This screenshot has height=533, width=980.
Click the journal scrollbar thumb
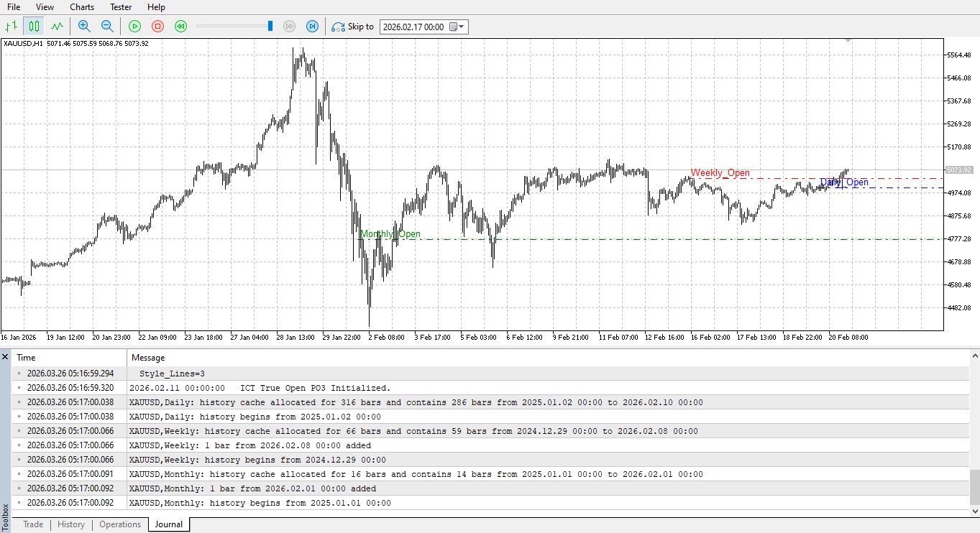(974, 487)
